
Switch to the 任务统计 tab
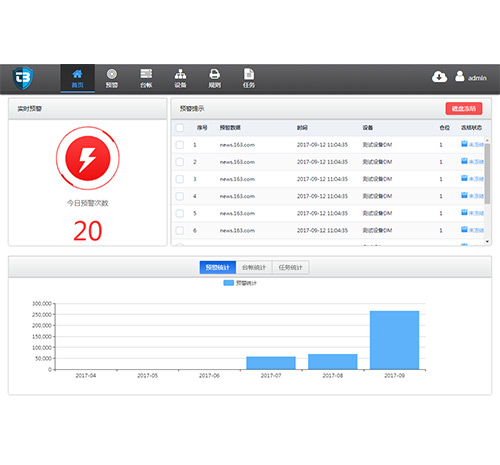290,267
